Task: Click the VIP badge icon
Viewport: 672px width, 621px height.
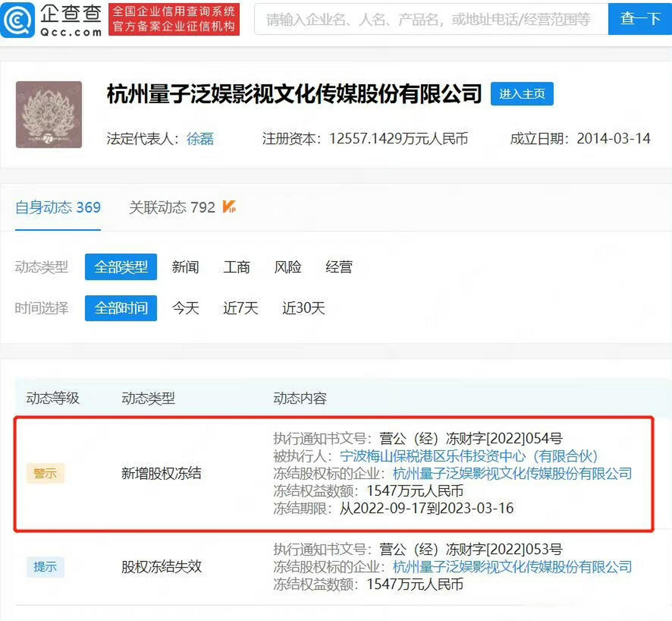Action: [229, 207]
